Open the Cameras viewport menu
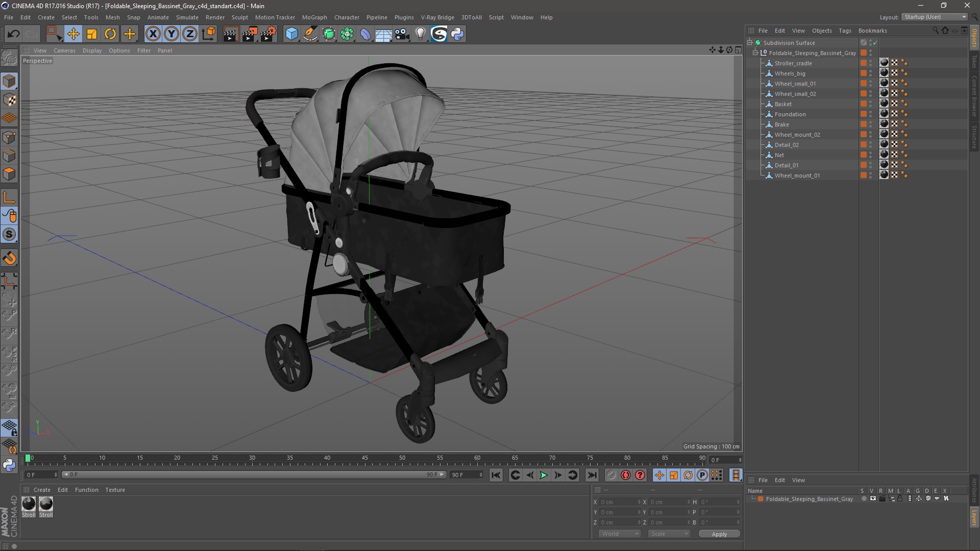 point(64,51)
